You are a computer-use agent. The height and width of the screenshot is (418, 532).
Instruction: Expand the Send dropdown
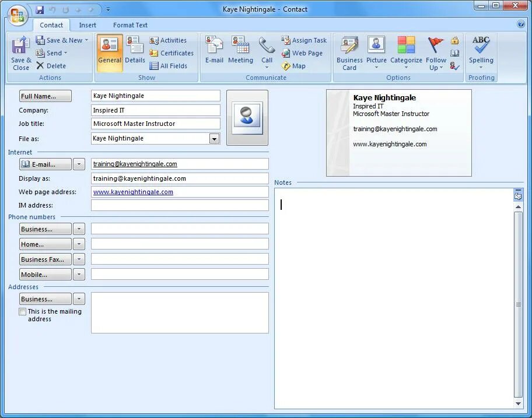coord(65,53)
